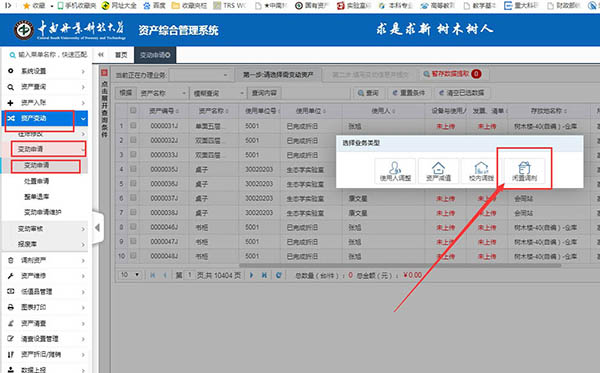
Task: Click the 查询 search button
Action: pos(368,93)
